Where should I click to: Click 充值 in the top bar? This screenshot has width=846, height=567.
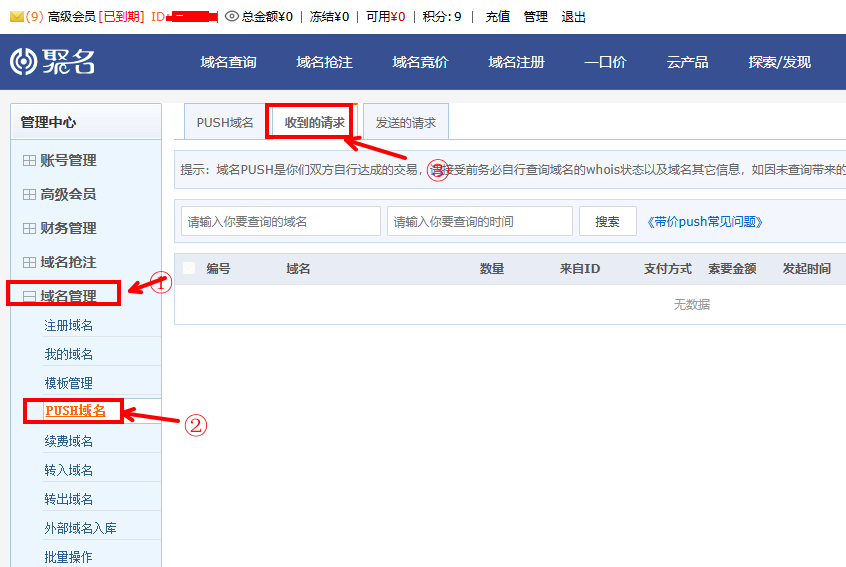tap(497, 17)
